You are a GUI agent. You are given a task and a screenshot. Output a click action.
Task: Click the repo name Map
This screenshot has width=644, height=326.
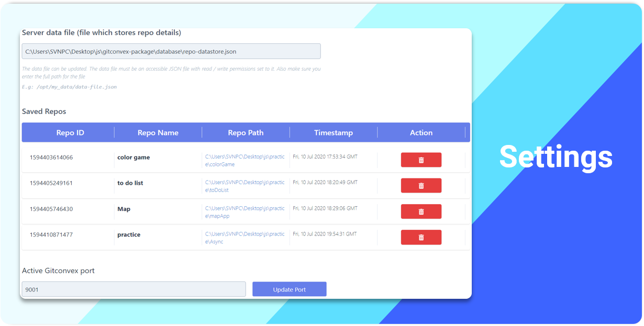(x=124, y=209)
